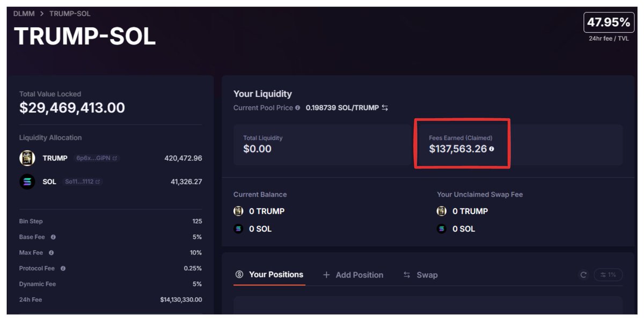The width and height of the screenshot is (644, 321).
Task: Click the Total Liquidity value $0.00
Action: [257, 149]
